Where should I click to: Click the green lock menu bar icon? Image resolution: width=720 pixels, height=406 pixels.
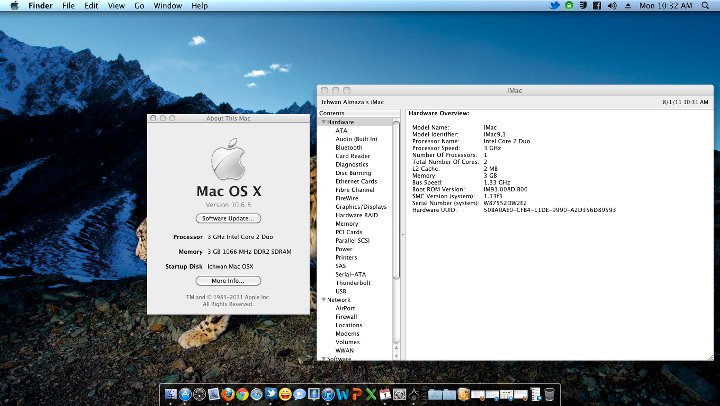(569, 6)
